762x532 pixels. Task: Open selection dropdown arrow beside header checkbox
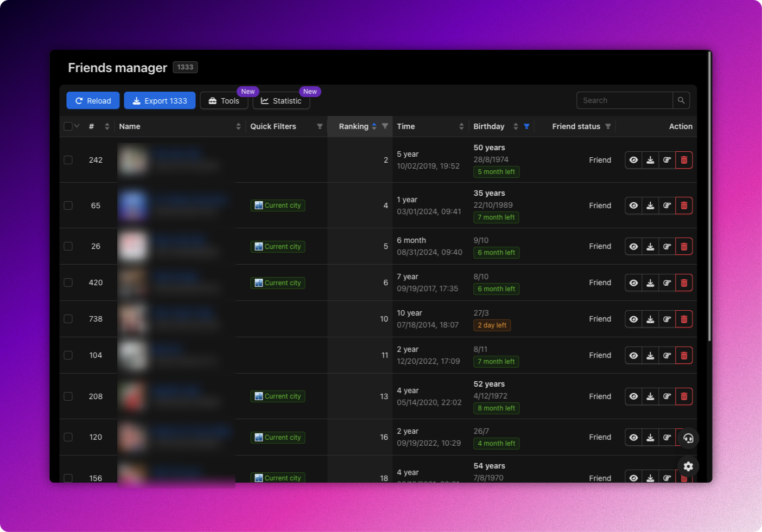click(77, 126)
